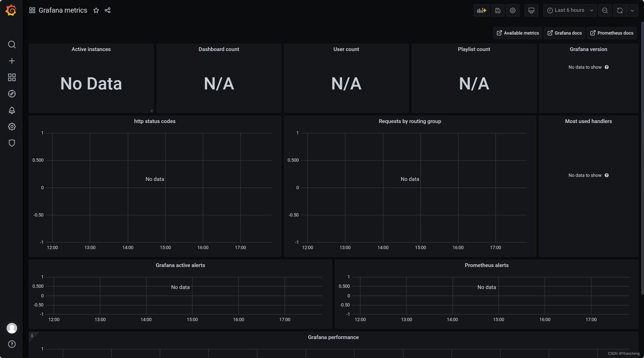The height and width of the screenshot is (358, 644).
Task: Open Dashboard count panel title menu
Action: (219, 49)
